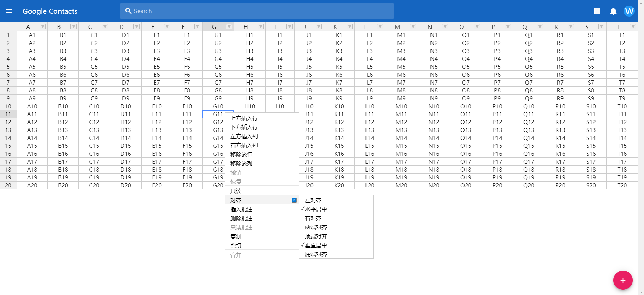The width and height of the screenshot is (644, 295).
Task: Choose 插入批注 from context menu
Action: point(262,209)
